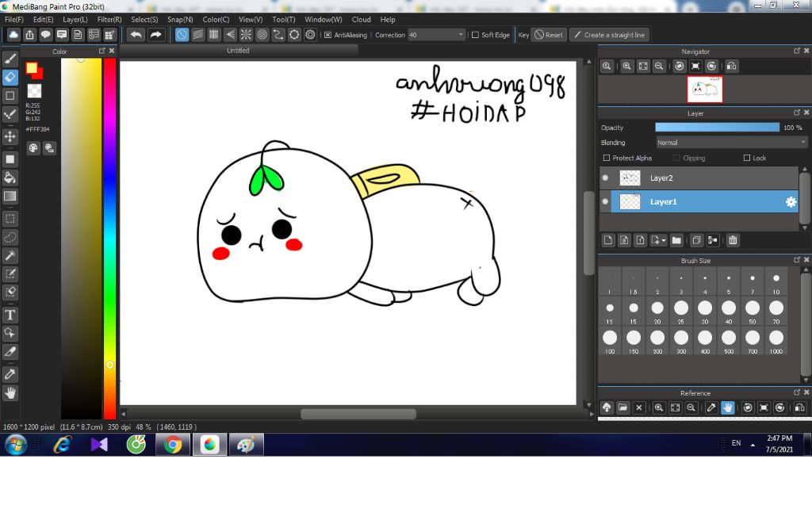Open the Blending mode Normal dropdown
The height and width of the screenshot is (524, 812).
pyautogui.click(x=731, y=143)
